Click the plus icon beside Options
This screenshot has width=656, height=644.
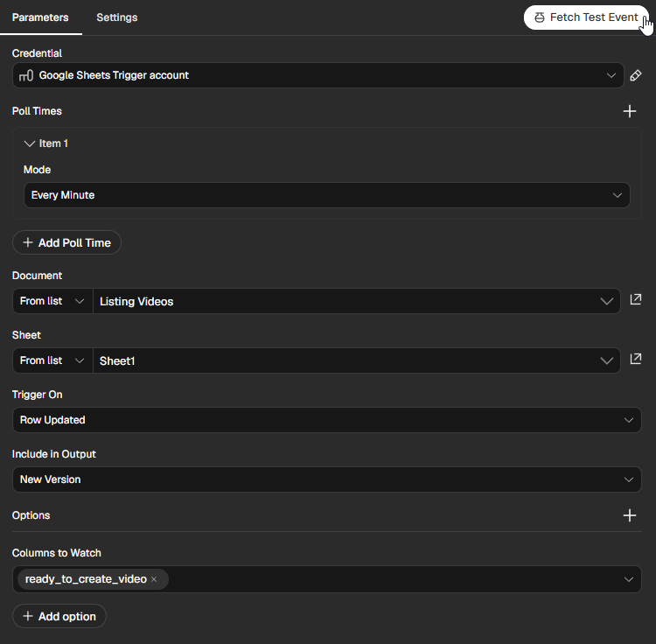(x=630, y=515)
